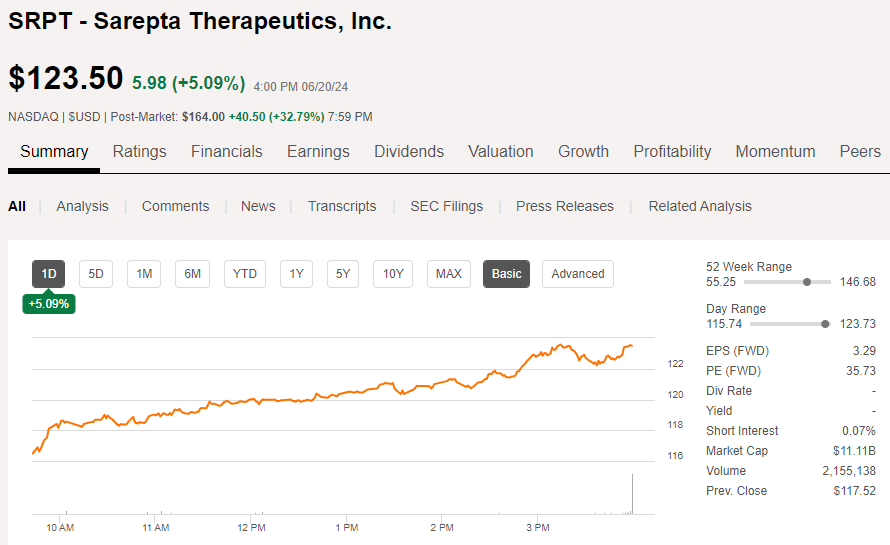Open the Momentum tab
Viewport: 890px width, 545px height.
[x=775, y=152]
